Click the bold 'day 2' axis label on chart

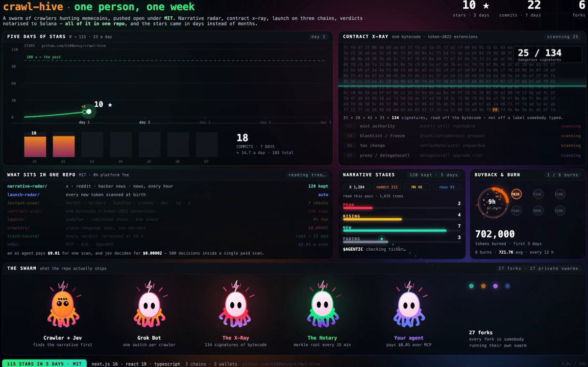[145, 122]
